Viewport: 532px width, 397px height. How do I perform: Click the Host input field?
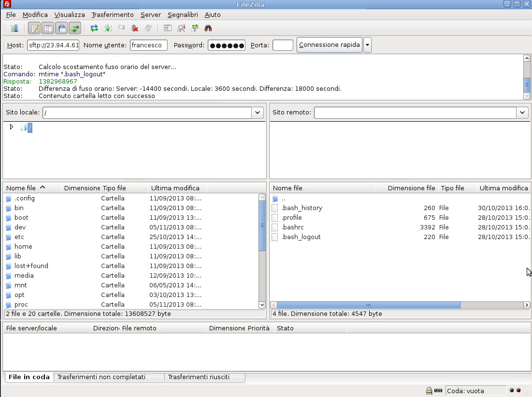(x=53, y=45)
